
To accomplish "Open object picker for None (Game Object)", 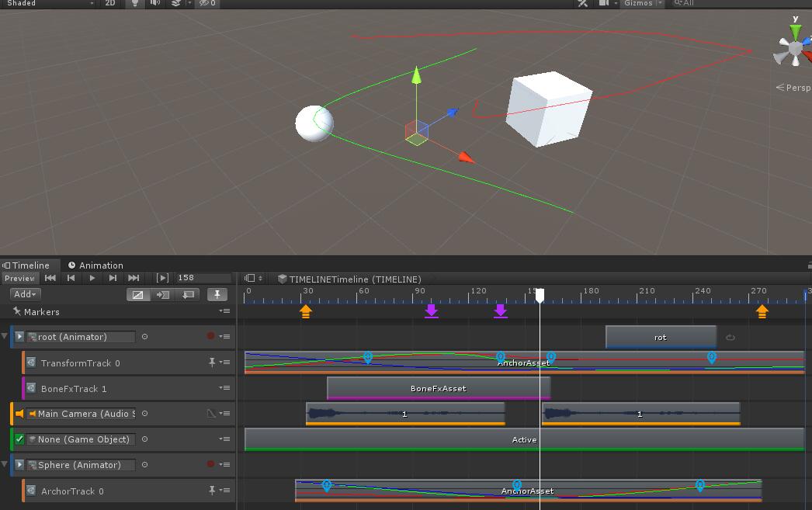I will point(144,439).
